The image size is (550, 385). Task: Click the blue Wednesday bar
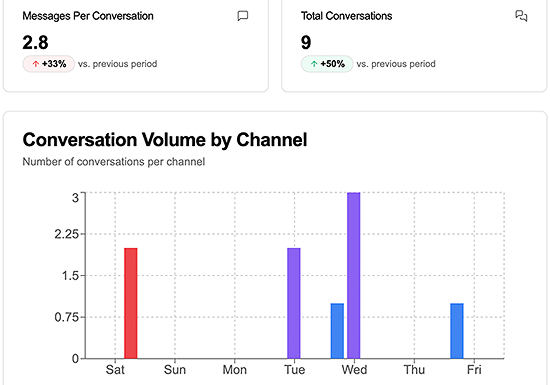coord(337,331)
